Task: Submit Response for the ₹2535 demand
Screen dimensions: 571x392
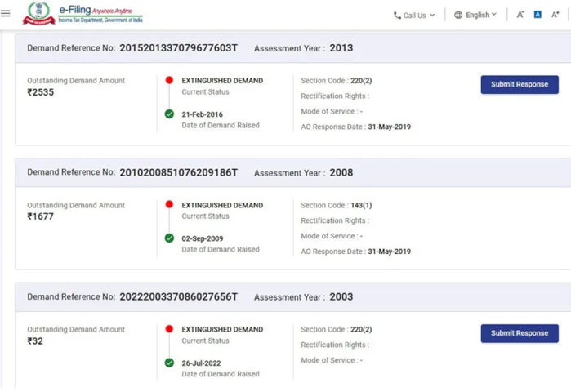Action: (520, 84)
